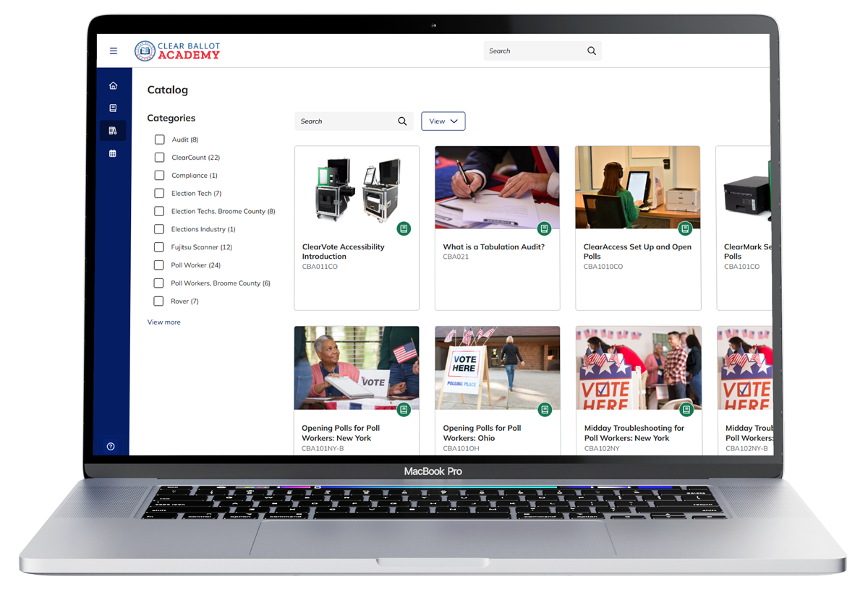Check the Rover (7) category
Screen dimensions: 868x592
(158, 301)
